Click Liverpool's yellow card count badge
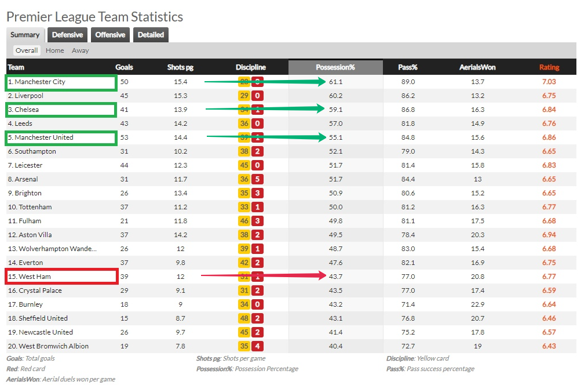The height and width of the screenshot is (385, 588). [x=244, y=96]
